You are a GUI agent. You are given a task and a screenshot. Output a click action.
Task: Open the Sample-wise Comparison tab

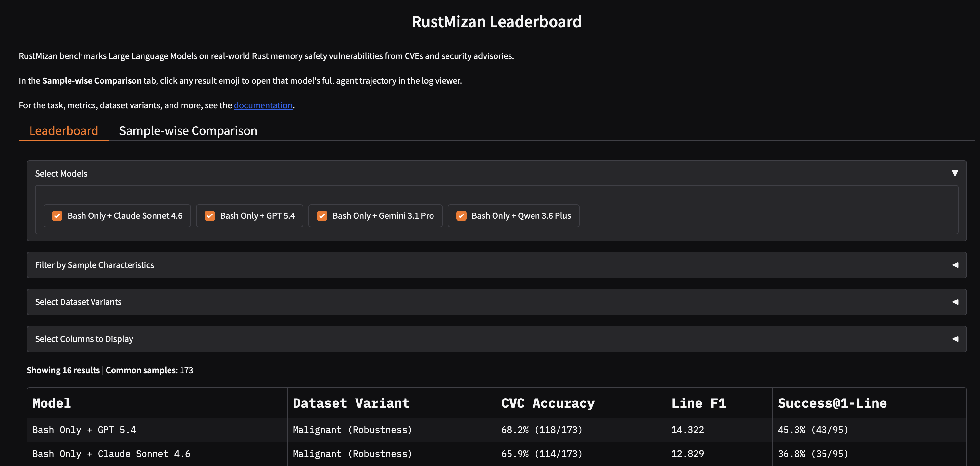pyautogui.click(x=188, y=130)
